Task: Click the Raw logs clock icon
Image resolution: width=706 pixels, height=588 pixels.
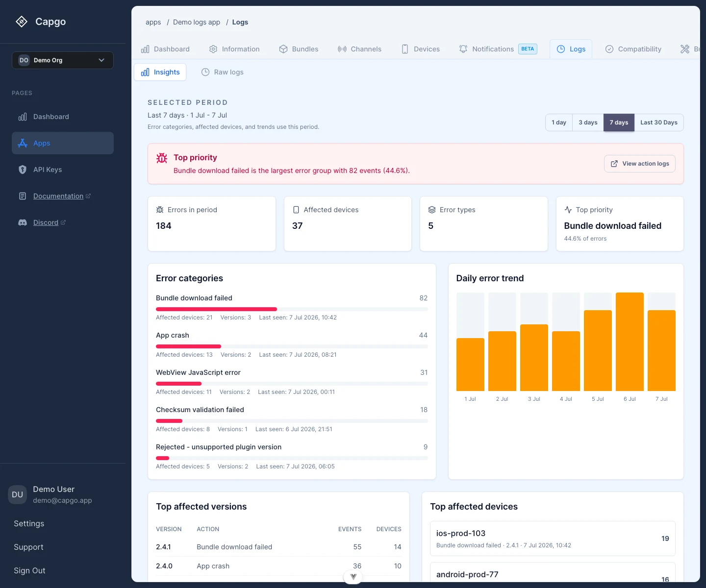Action: pos(205,72)
